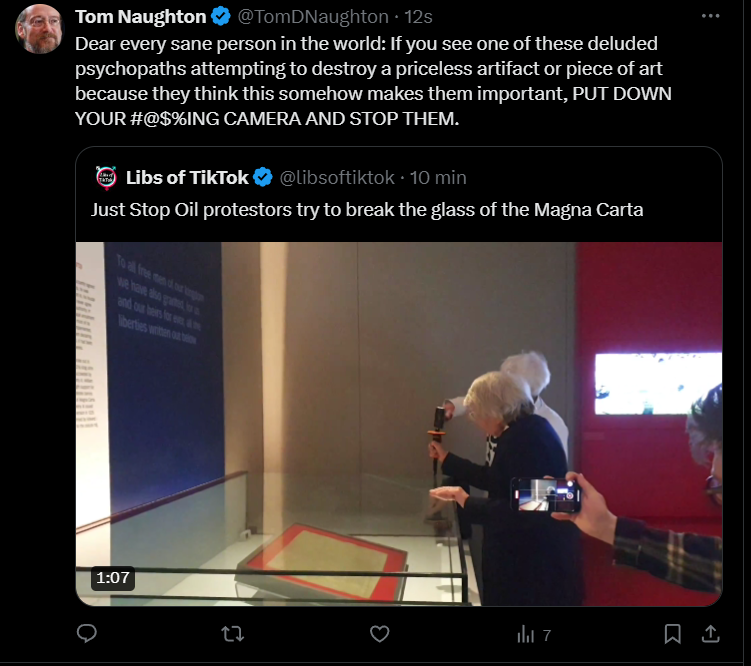Open the three-dot more options menu
Screen dimensions: 751x666
click(x=710, y=16)
